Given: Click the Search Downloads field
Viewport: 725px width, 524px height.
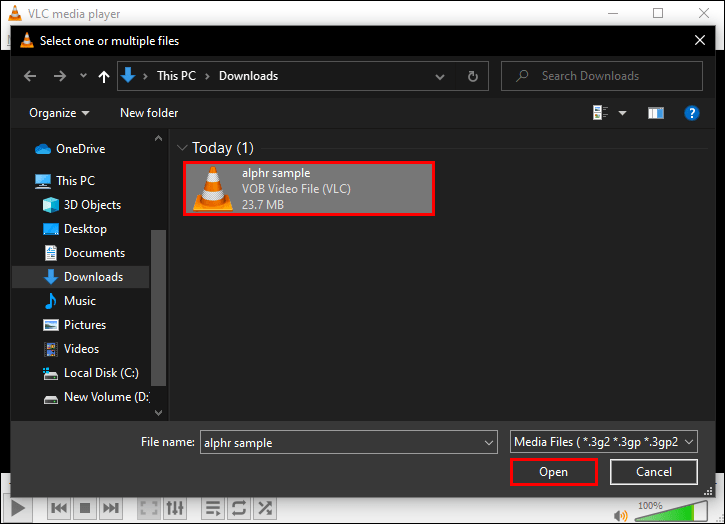Looking at the screenshot, I should [x=602, y=76].
